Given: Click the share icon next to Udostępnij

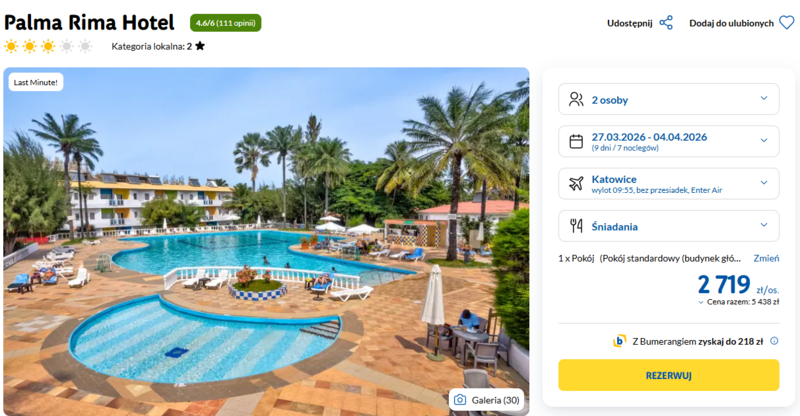Looking at the screenshot, I should click(666, 23).
